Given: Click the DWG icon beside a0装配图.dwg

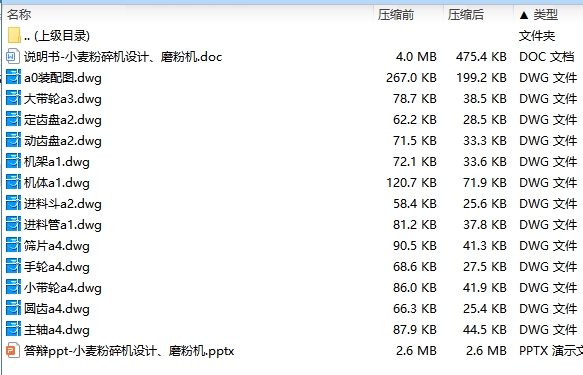Looking at the screenshot, I should [x=13, y=77].
